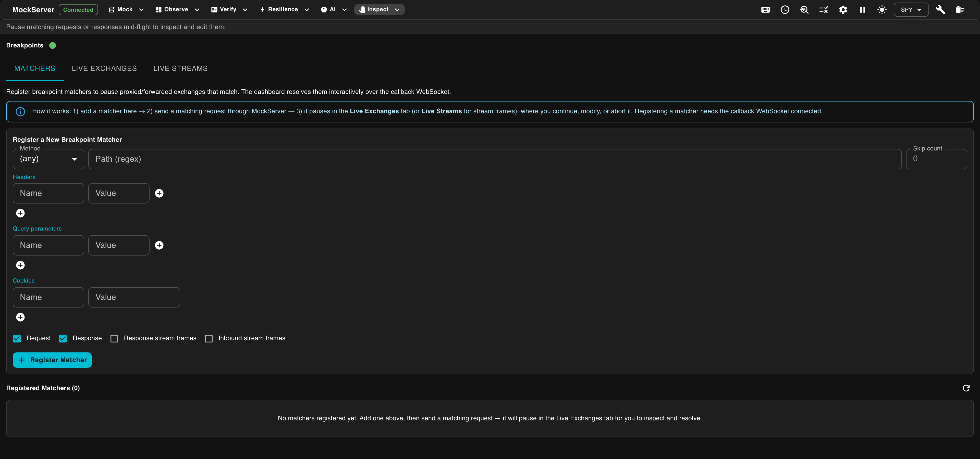Open the wrench tools icon
This screenshot has width=980, height=459.
click(940, 10)
